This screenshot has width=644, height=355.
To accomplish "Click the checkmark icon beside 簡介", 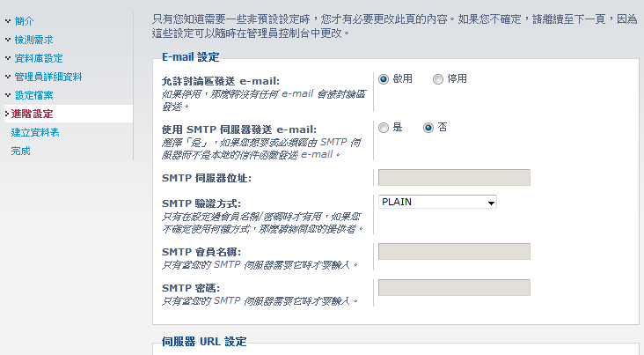I will 8,20.
